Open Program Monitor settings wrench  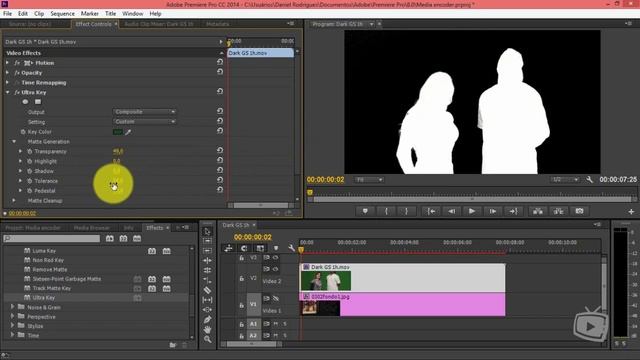click(x=589, y=180)
